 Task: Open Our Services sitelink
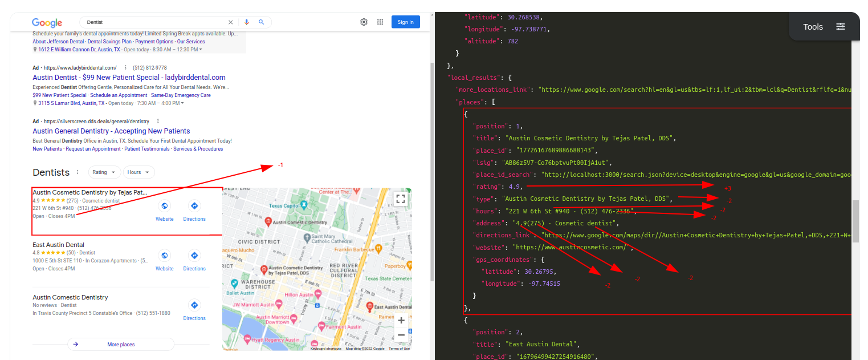191,42
